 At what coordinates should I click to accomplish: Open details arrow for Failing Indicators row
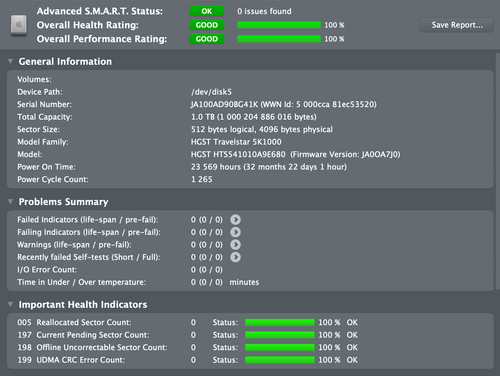tap(235, 232)
